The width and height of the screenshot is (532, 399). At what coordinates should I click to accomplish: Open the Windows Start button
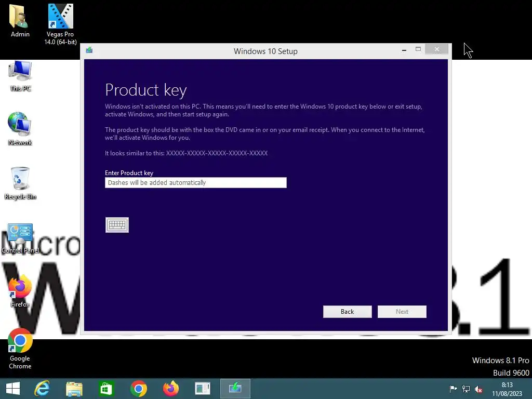13,389
